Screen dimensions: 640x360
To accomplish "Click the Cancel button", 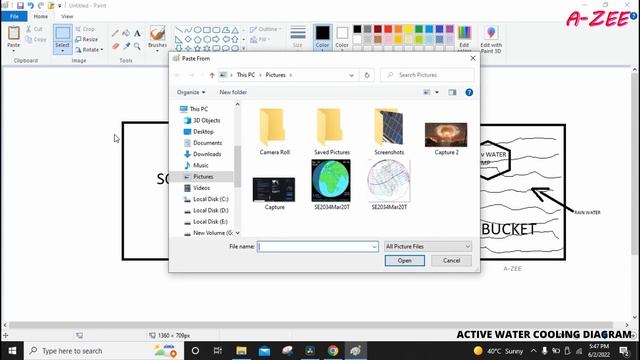I will click(451, 260).
